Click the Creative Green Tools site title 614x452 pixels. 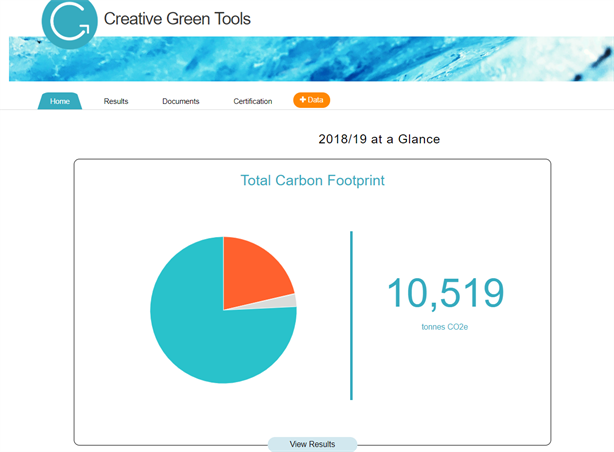[177, 19]
